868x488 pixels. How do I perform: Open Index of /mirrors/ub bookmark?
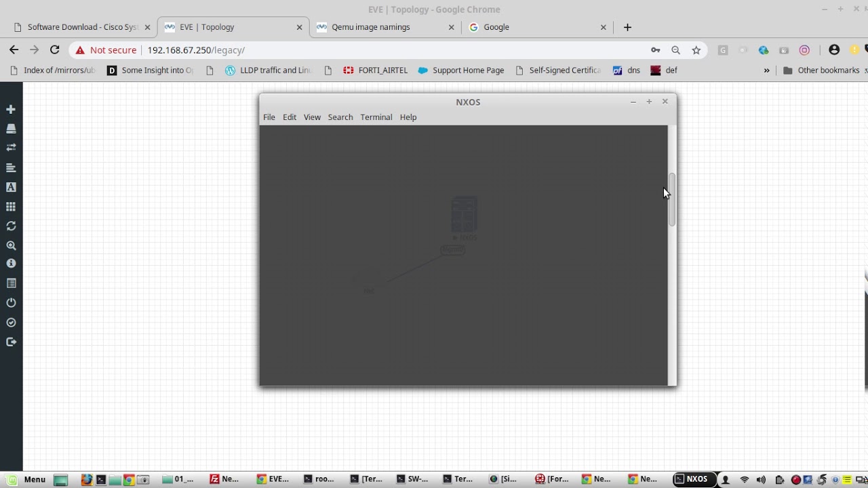click(x=52, y=70)
